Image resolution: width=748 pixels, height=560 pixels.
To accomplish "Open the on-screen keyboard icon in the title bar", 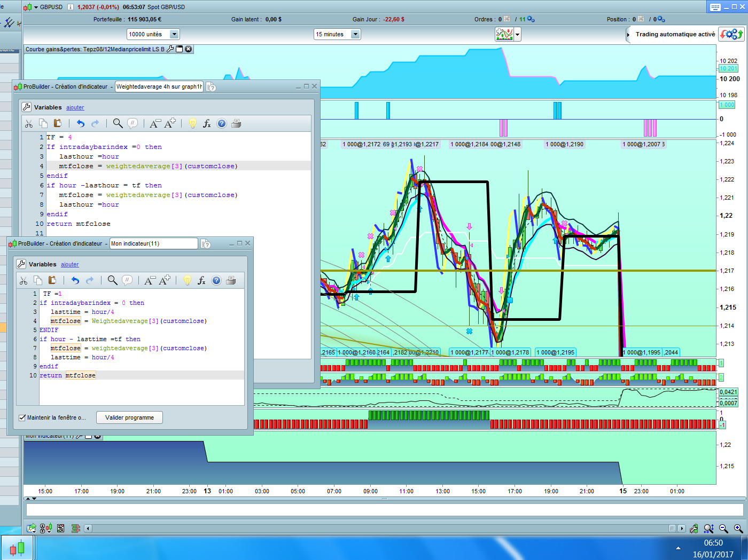I will point(715,7).
